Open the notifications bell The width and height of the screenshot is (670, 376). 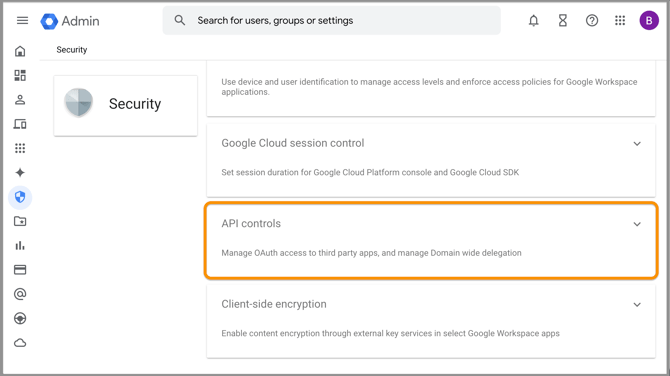coord(533,21)
